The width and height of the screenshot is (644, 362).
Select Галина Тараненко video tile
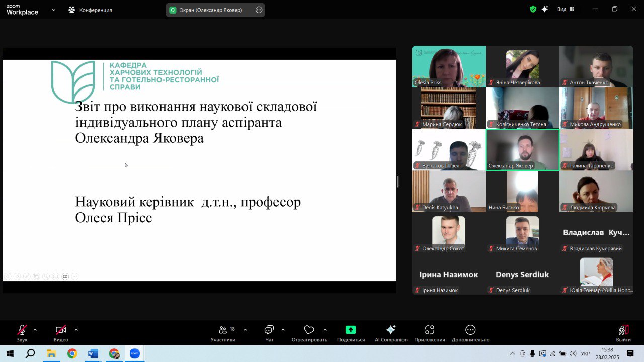[x=596, y=150]
